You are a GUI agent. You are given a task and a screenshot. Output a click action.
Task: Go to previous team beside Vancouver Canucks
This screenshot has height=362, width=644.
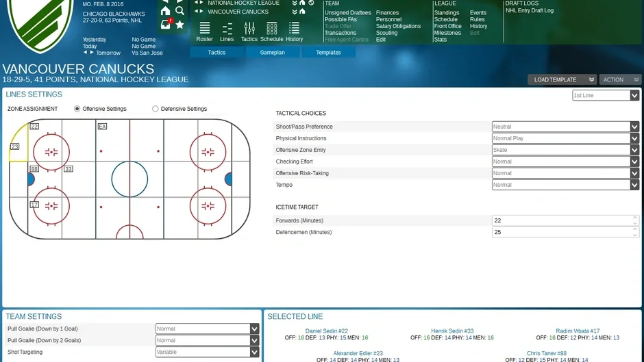point(197,12)
